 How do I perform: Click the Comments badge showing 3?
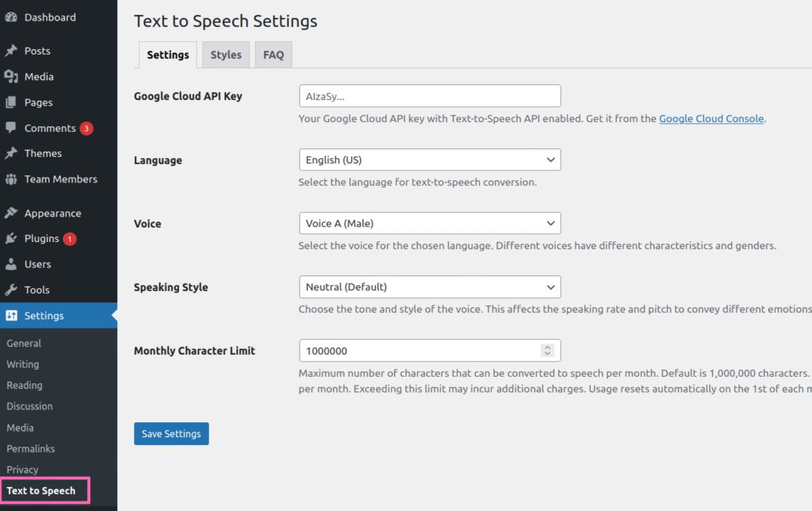tap(86, 129)
